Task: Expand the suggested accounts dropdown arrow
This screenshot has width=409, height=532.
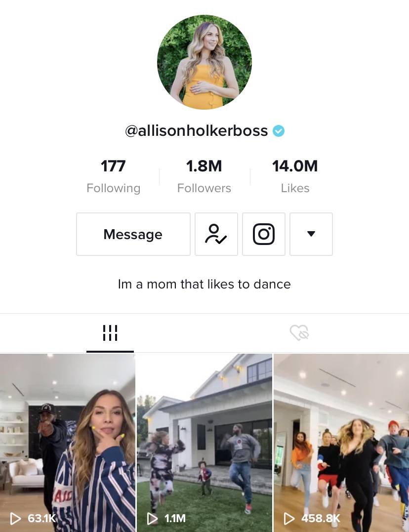Action: click(x=311, y=234)
